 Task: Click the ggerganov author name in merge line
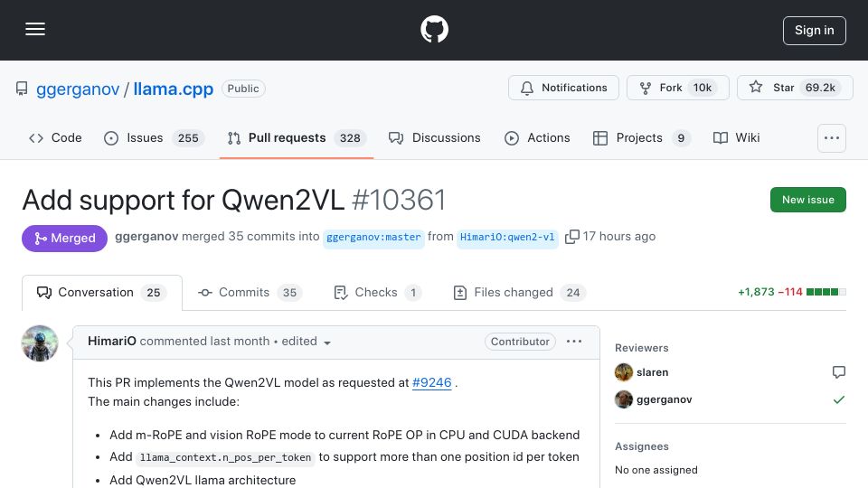pyautogui.click(x=146, y=236)
